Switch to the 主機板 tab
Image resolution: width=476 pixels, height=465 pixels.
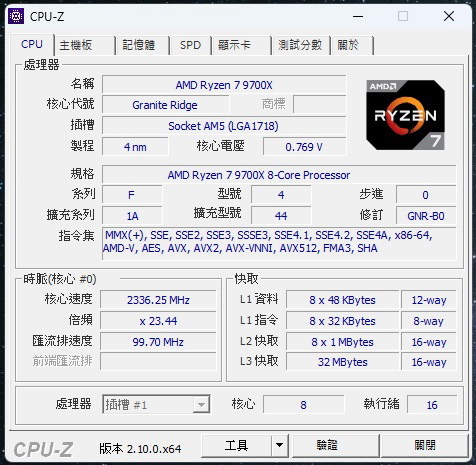click(85, 45)
